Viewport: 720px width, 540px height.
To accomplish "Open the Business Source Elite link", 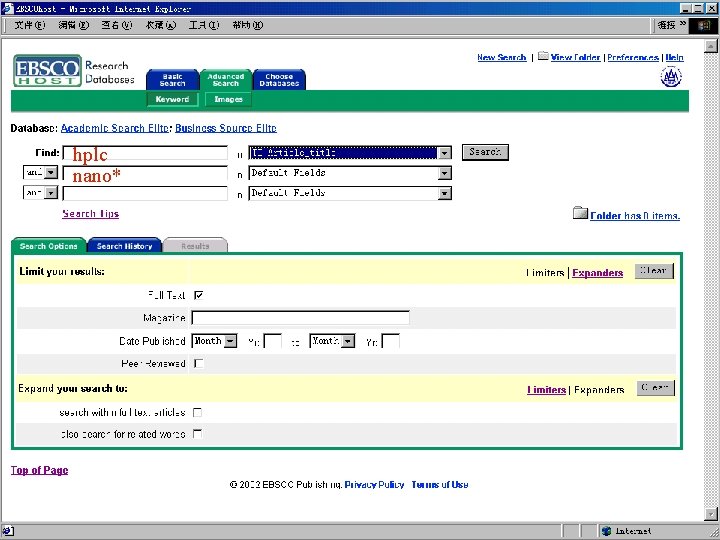I will pos(226,128).
